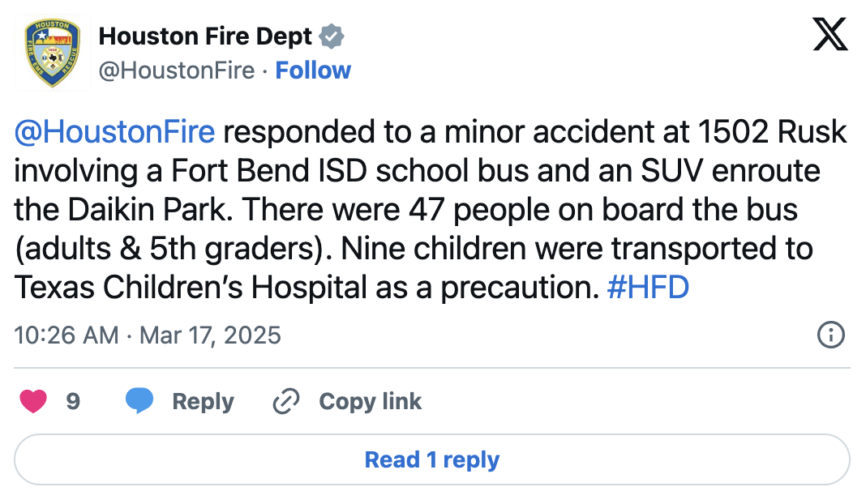Click the blue verified badge

coord(332,36)
